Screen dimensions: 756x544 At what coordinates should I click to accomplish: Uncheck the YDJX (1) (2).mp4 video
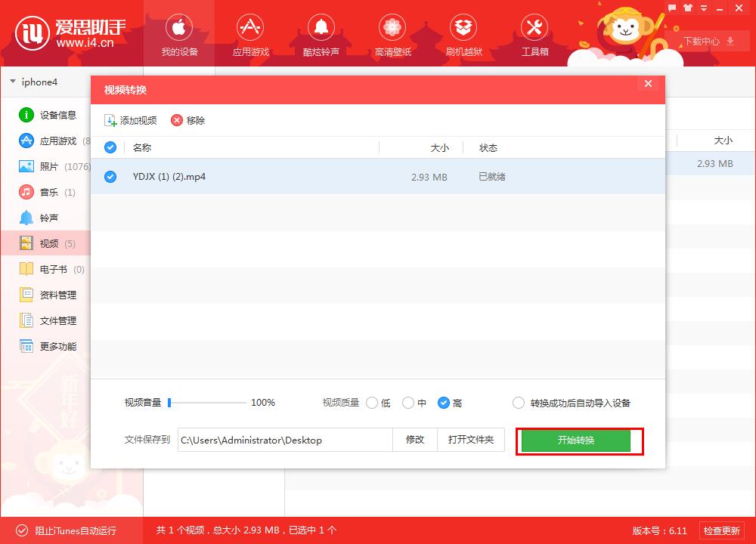pyautogui.click(x=110, y=176)
